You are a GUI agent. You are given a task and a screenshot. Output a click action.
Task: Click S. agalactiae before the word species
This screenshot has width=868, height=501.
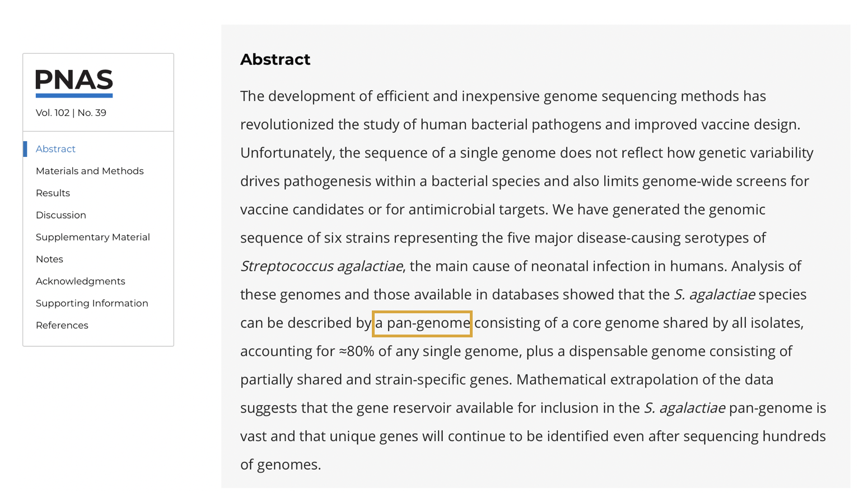[x=714, y=295]
